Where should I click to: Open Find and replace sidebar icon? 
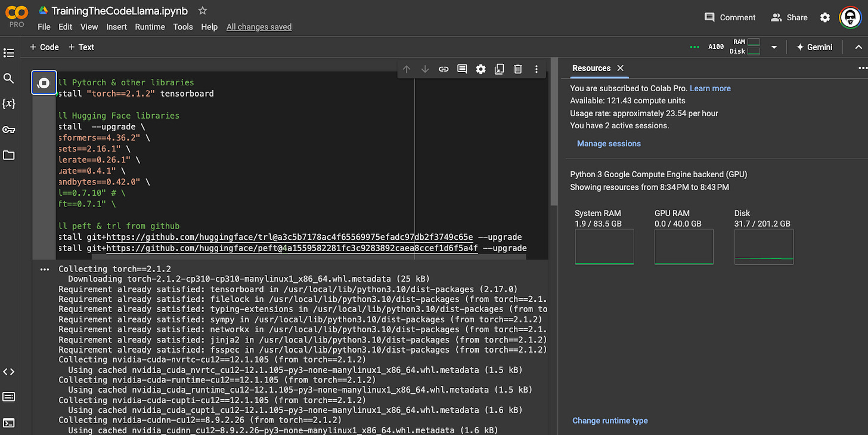coord(8,78)
